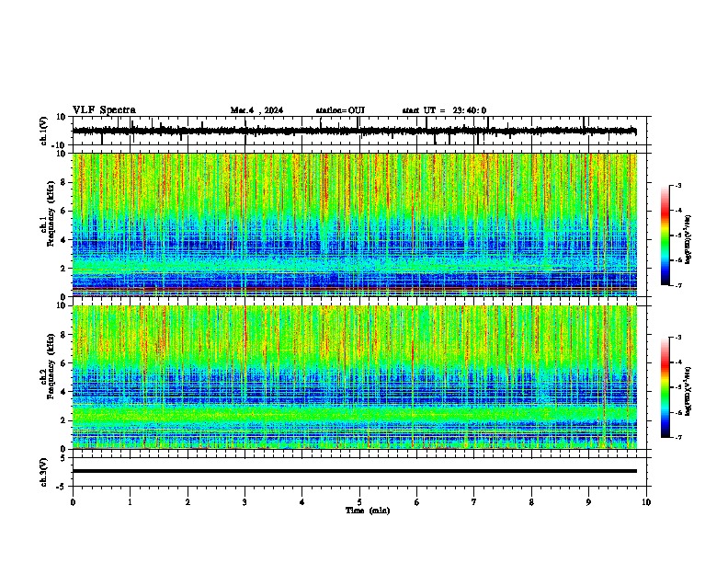Click the flat ch.3 voltage trace

pos(355,471)
